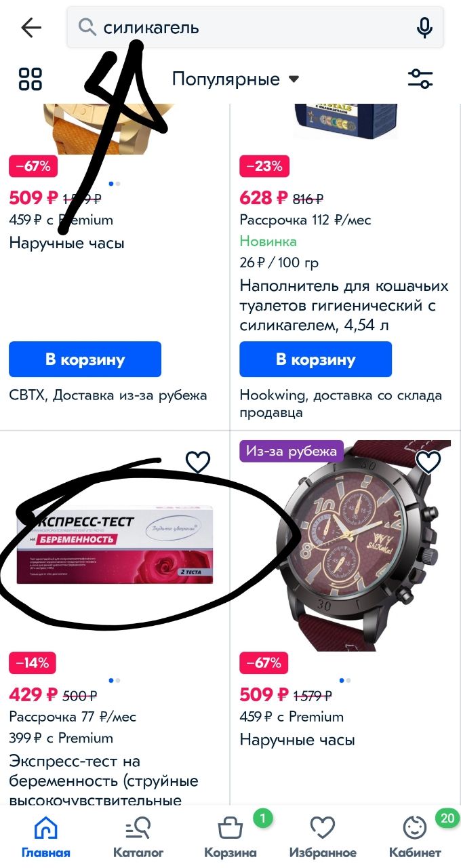The height and width of the screenshot is (868, 461).
Task: Open Наполнитель для кошачьих туалетов title
Action: point(344,305)
